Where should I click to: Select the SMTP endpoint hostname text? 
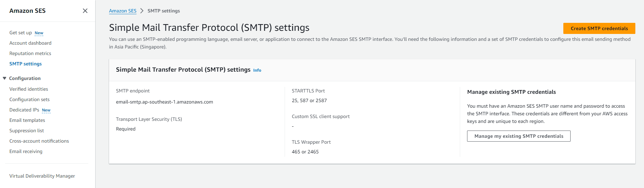[164, 102]
